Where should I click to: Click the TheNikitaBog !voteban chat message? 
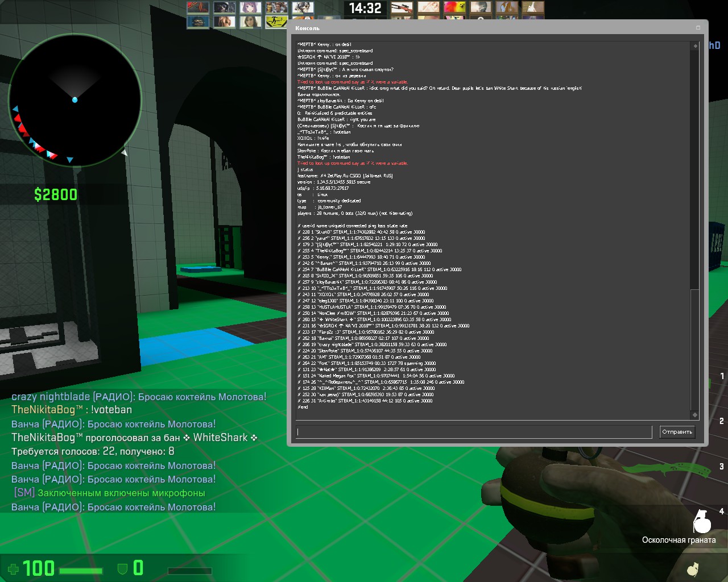tap(72, 410)
